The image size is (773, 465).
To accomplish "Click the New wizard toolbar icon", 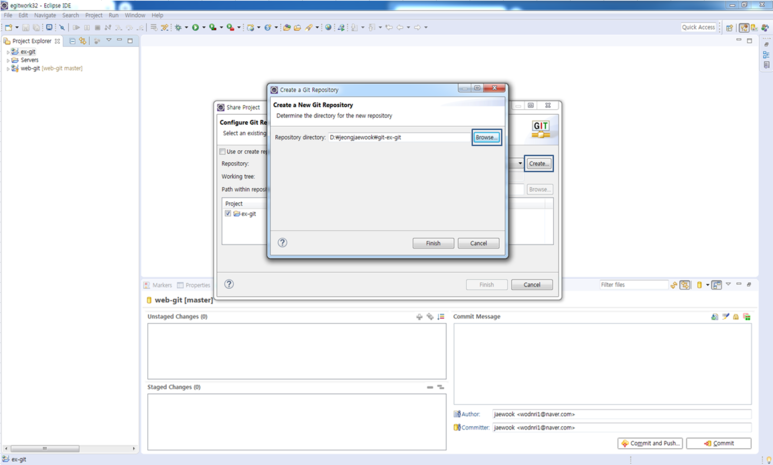I will click(8, 28).
